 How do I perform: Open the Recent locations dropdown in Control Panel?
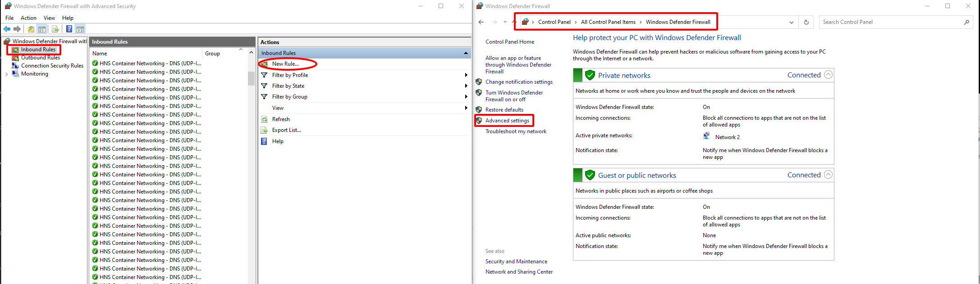coord(505,22)
